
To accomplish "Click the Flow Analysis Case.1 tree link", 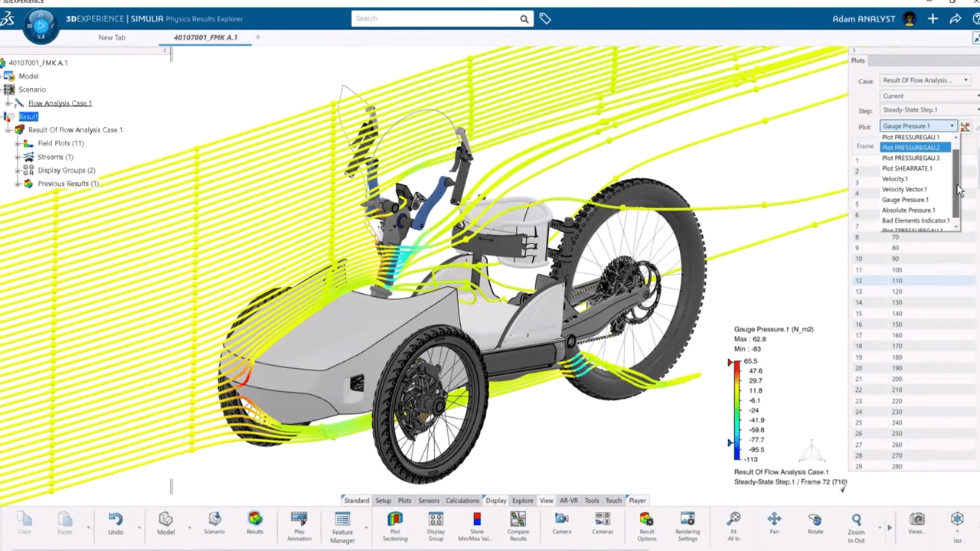I will (x=60, y=103).
